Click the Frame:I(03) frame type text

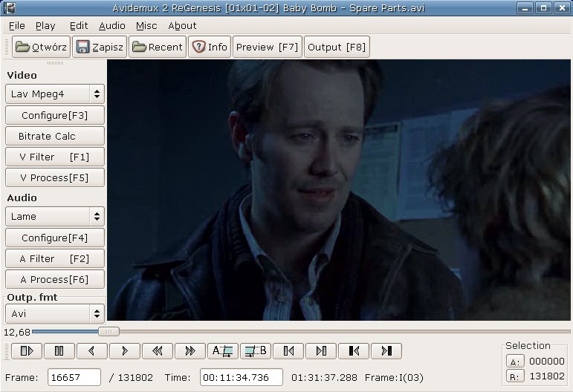tap(394, 377)
